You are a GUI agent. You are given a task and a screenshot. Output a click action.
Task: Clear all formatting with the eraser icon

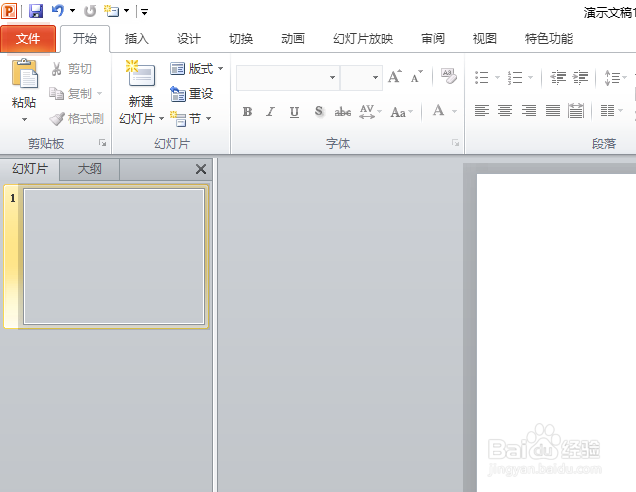coord(449,76)
